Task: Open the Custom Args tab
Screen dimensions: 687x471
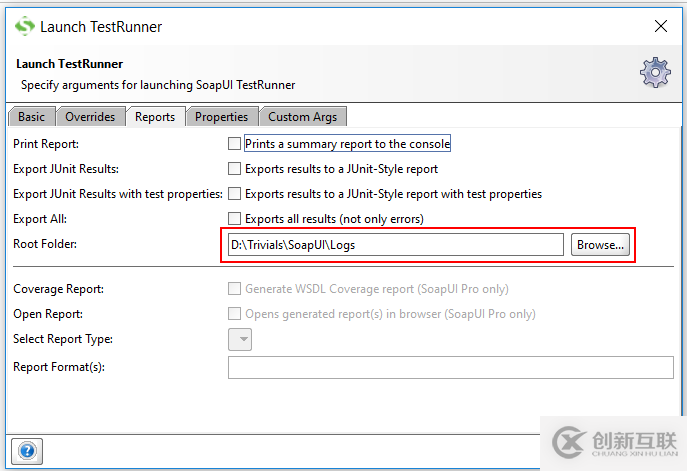Action: pyautogui.click(x=302, y=117)
